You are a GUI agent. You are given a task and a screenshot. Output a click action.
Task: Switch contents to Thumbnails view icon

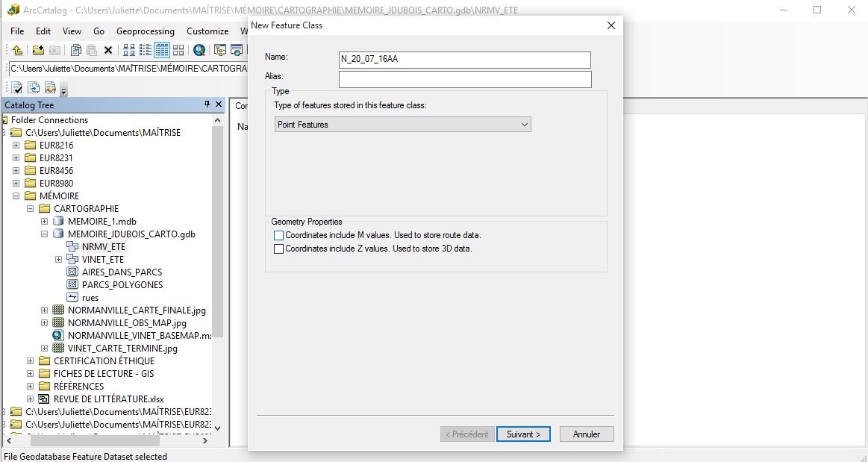178,50
